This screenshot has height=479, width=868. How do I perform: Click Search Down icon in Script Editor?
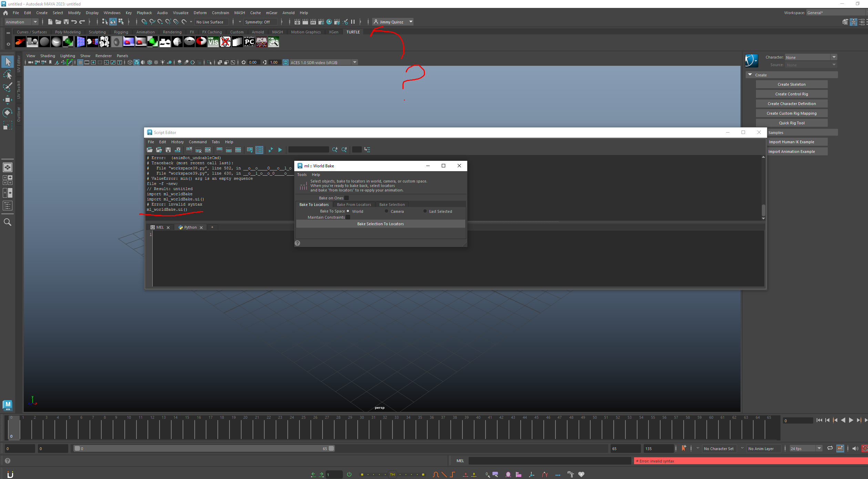coord(335,150)
